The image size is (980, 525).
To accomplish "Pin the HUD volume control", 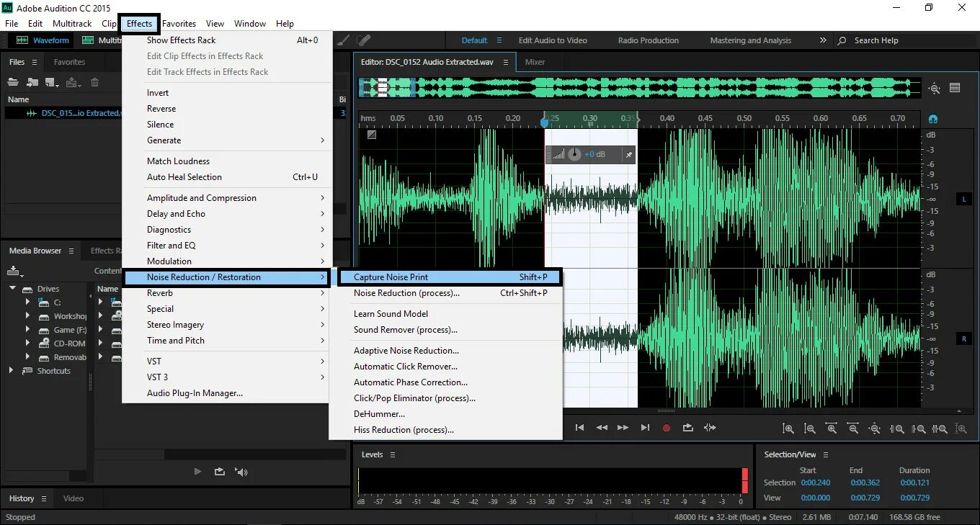I will click(628, 154).
